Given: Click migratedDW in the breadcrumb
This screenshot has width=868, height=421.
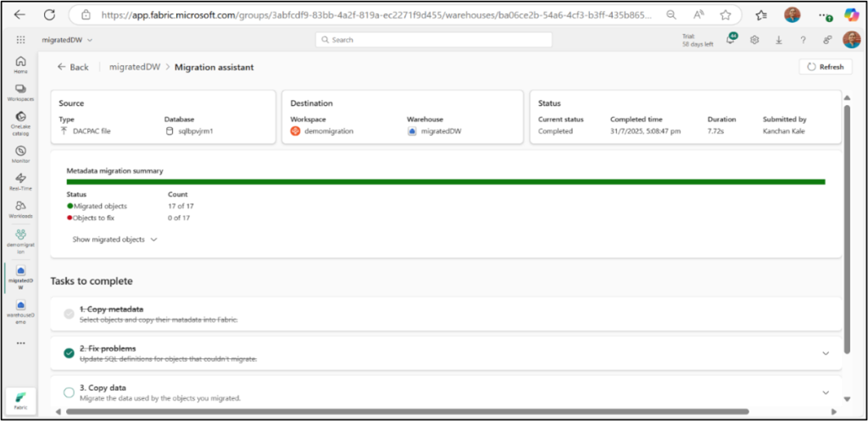Looking at the screenshot, I should coord(135,67).
